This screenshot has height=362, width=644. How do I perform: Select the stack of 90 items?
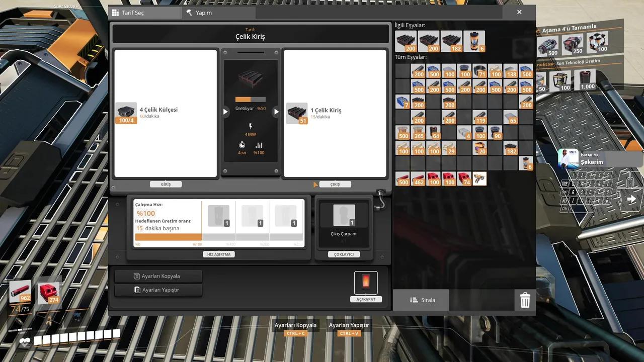(x=496, y=133)
